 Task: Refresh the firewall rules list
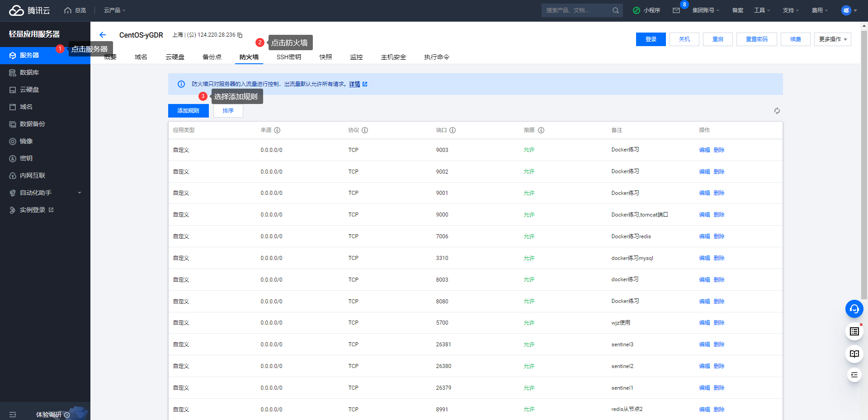(x=777, y=111)
